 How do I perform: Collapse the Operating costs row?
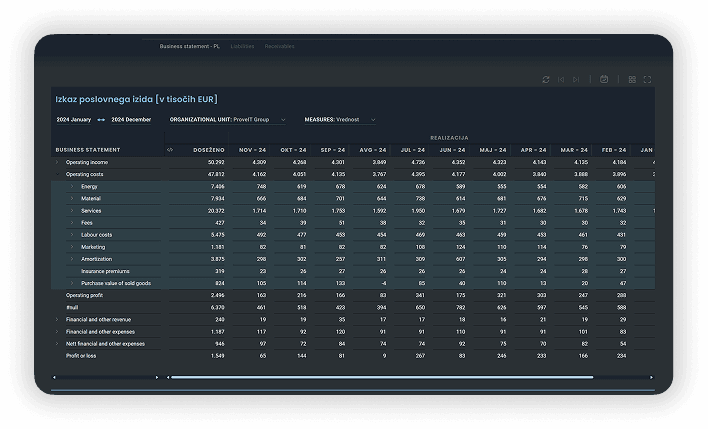pos(57,174)
